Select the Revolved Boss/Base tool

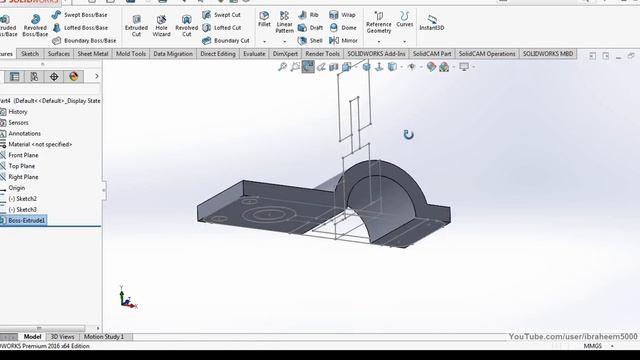pos(35,25)
